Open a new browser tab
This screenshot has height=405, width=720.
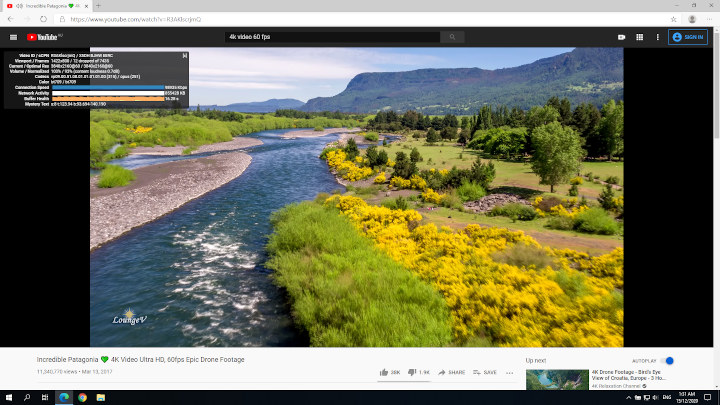[98, 6]
